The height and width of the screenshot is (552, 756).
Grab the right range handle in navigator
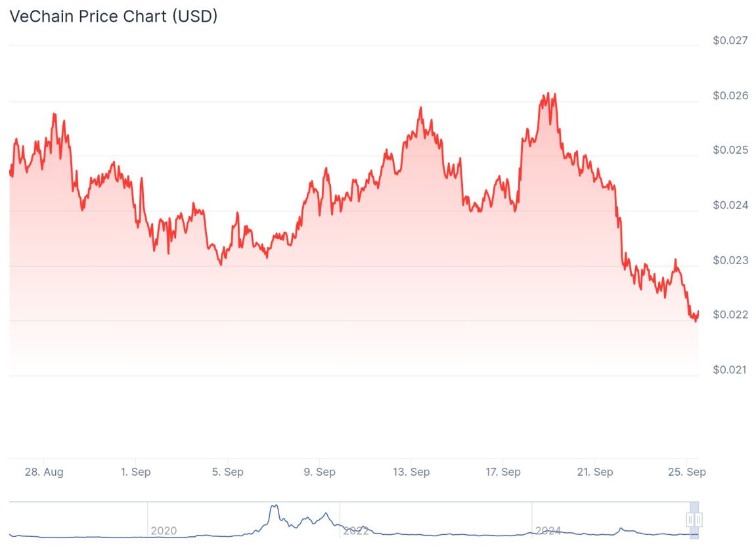[699, 520]
